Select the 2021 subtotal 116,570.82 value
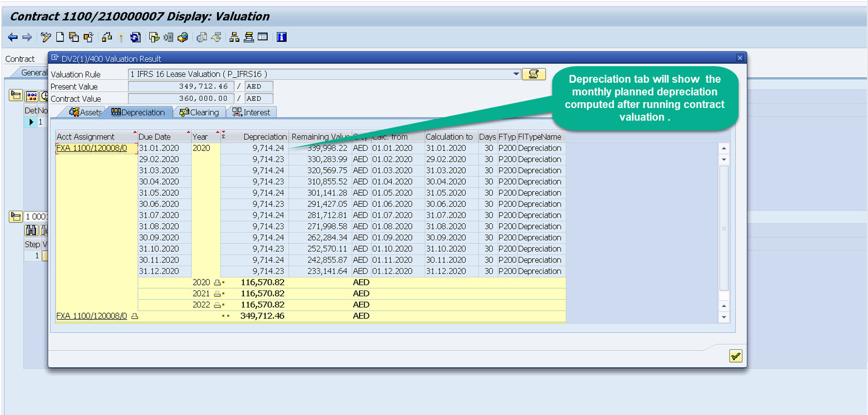This screenshot has height=415, width=868. click(x=262, y=294)
